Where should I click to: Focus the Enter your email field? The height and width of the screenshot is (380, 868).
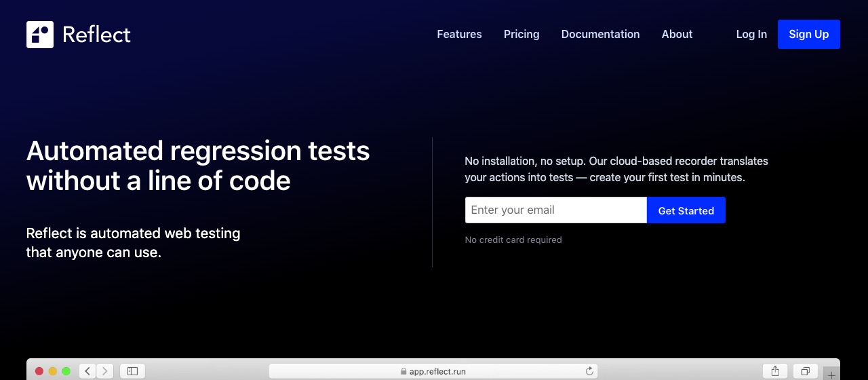coord(555,210)
